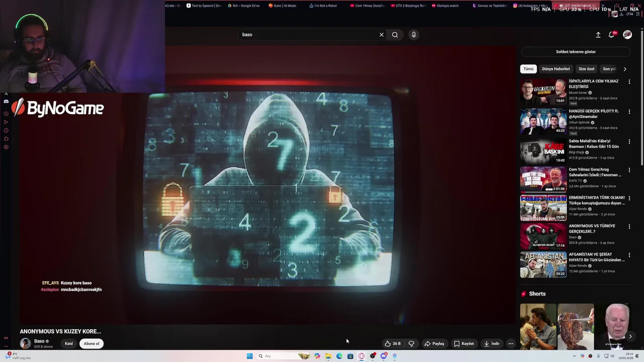Switch to Instagram browser tab
This screenshot has height=362, width=644.
pos(531,6)
